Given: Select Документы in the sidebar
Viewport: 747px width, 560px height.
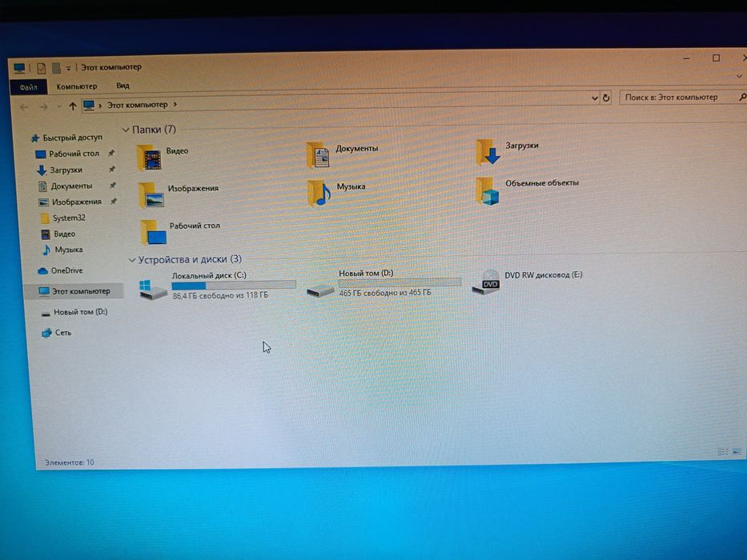Looking at the screenshot, I should point(71,186).
